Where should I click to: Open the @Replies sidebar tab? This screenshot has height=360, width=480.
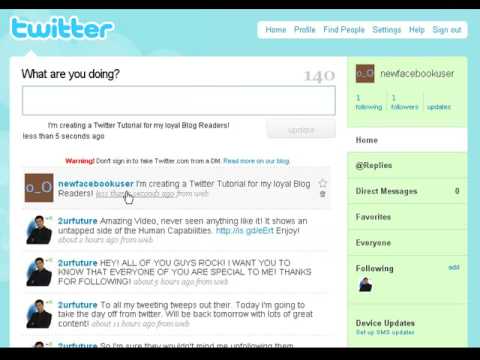coord(407,165)
